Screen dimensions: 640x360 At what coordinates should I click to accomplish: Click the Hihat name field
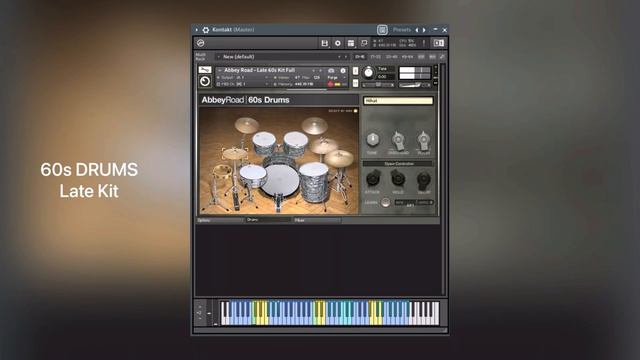[398, 100]
